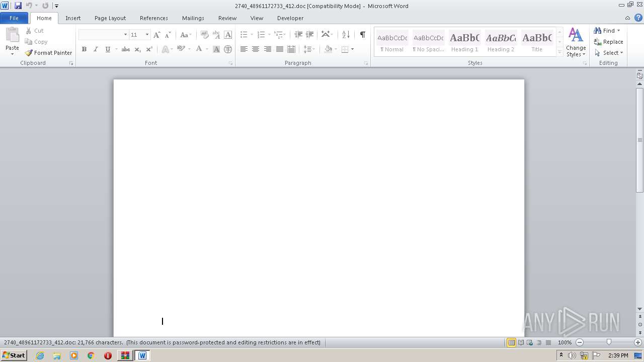The width and height of the screenshot is (644, 362).
Task: Switch to the Insert tab
Action: coord(73,18)
